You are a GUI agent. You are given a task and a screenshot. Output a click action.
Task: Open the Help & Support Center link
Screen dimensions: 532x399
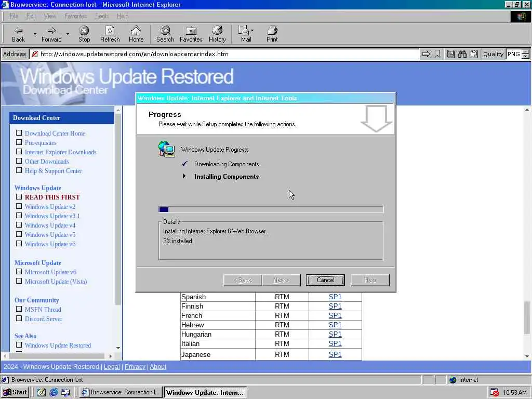coord(54,170)
